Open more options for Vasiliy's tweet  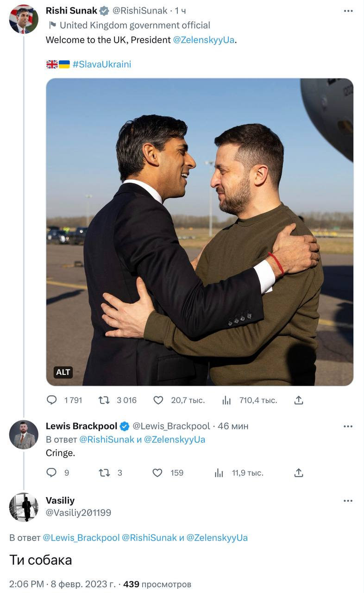coord(348,501)
